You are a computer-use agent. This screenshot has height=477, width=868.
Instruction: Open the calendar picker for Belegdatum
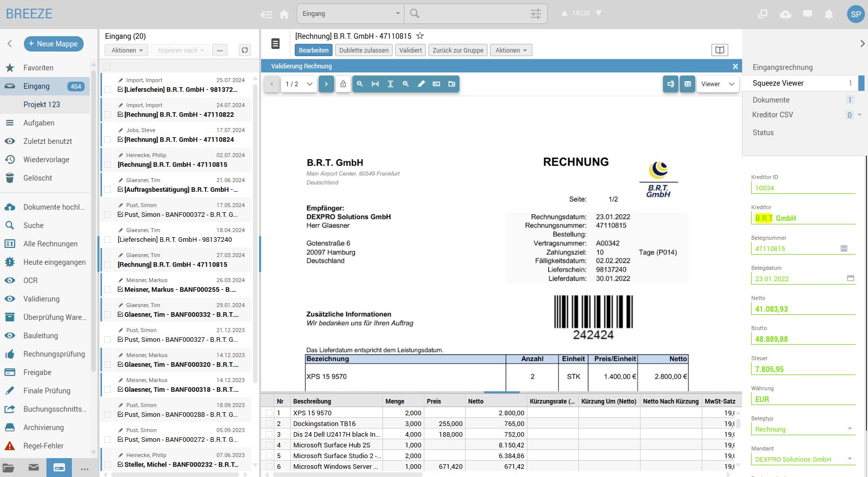pyautogui.click(x=851, y=279)
